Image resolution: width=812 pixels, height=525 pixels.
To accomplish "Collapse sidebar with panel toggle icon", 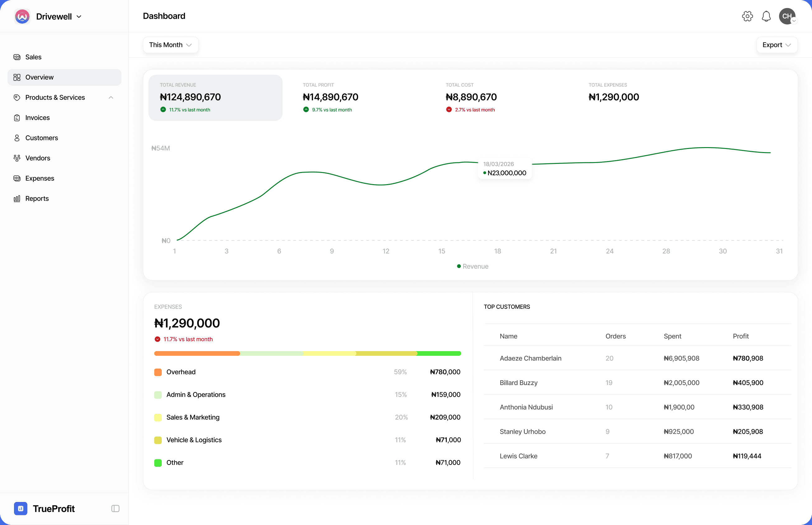I will 115,508.
